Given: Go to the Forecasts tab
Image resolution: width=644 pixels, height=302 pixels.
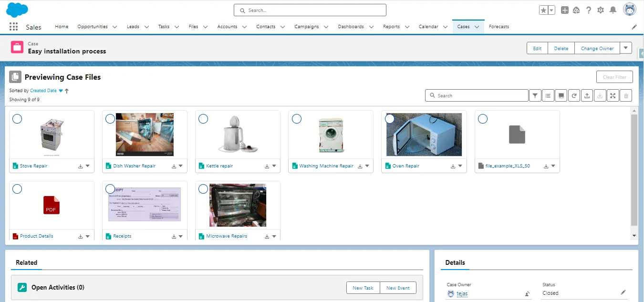Looking at the screenshot, I should click(x=499, y=27).
